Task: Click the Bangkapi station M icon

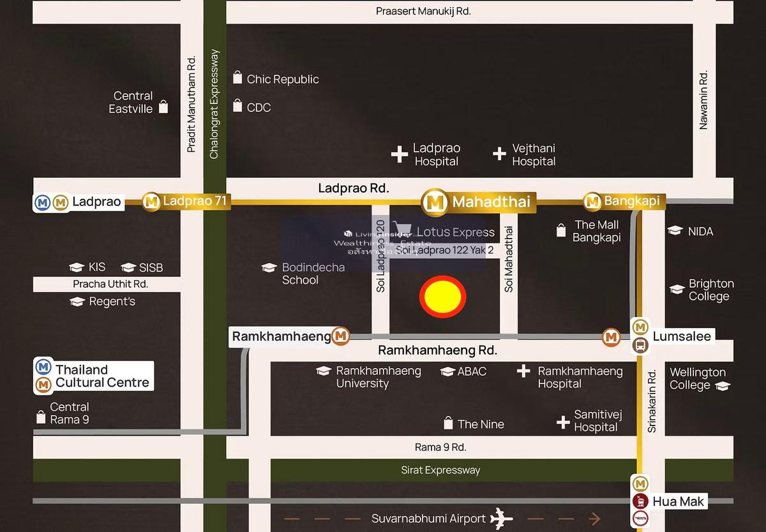Action: click(x=592, y=202)
